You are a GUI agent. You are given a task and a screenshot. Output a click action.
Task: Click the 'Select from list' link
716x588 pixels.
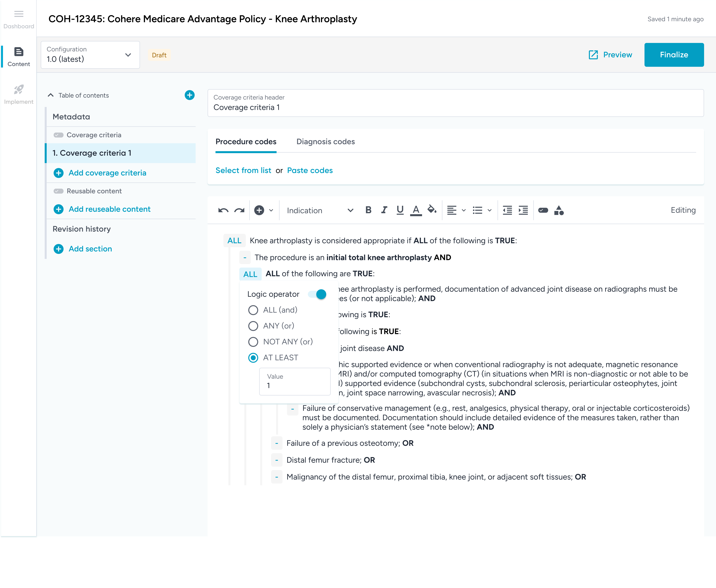pos(243,170)
